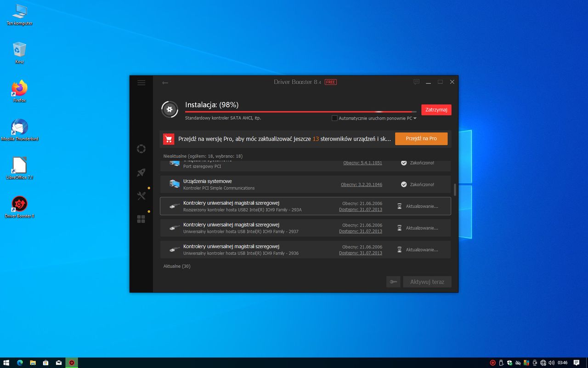Image resolution: width=588 pixels, height=368 pixels.
Task: Select row Uniwersalny kontroler hosta USB 2936
Action: pyautogui.click(x=305, y=249)
